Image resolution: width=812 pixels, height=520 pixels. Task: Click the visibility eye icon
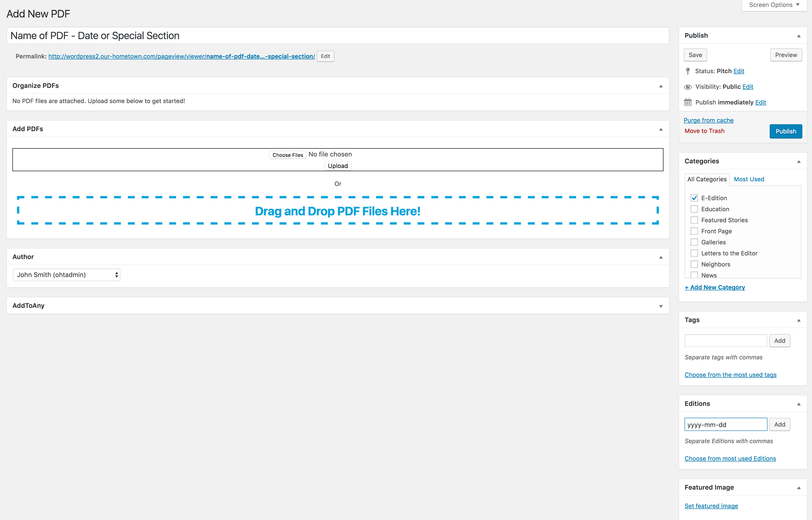pyautogui.click(x=688, y=87)
